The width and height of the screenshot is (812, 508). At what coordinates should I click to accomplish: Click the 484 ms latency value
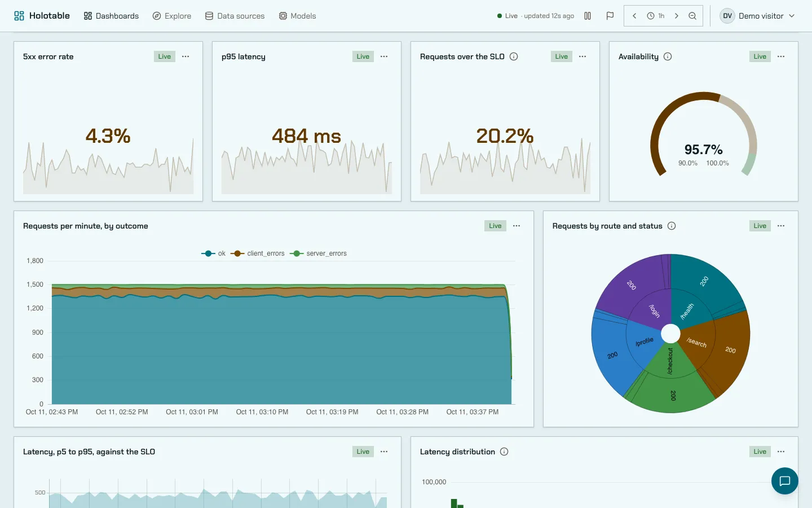[x=307, y=135]
